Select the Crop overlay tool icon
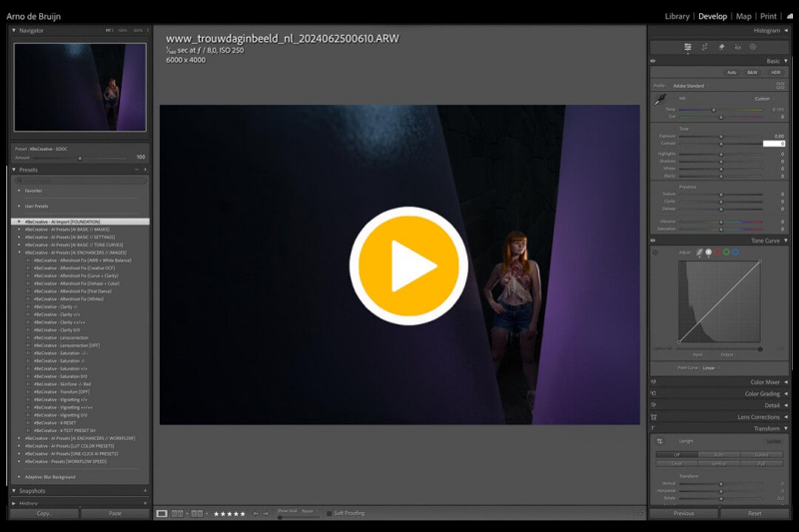 tap(705, 47)
